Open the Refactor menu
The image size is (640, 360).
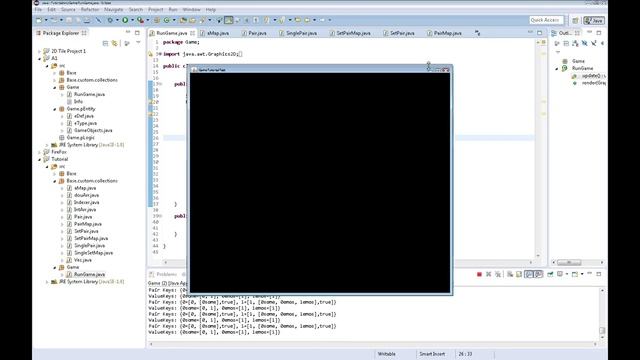point(90,9)
